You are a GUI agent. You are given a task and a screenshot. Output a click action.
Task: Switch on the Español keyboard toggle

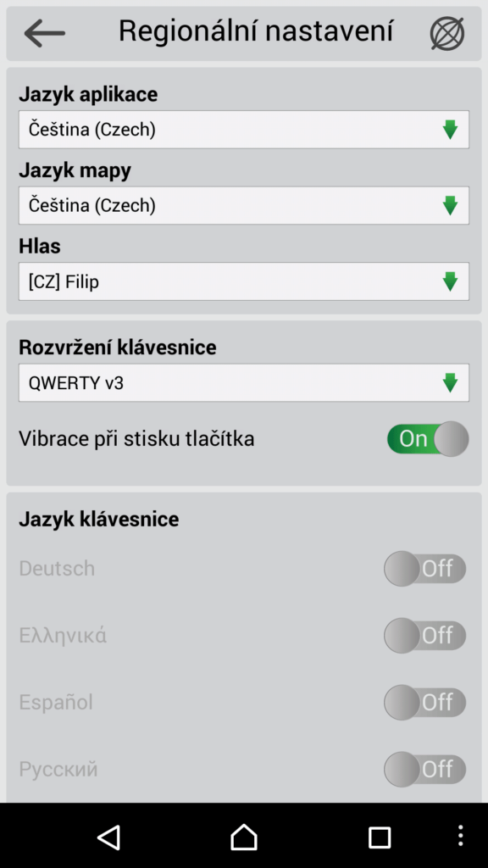425,703
